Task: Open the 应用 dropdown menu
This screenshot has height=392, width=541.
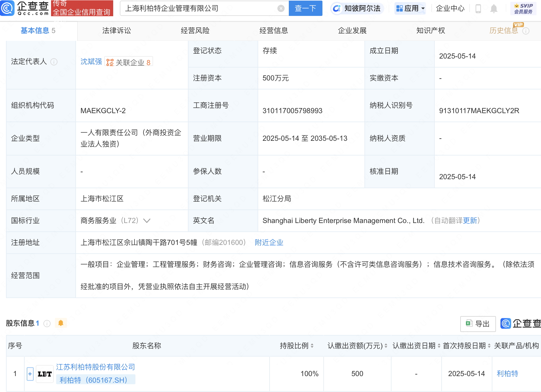Action: 410,8
